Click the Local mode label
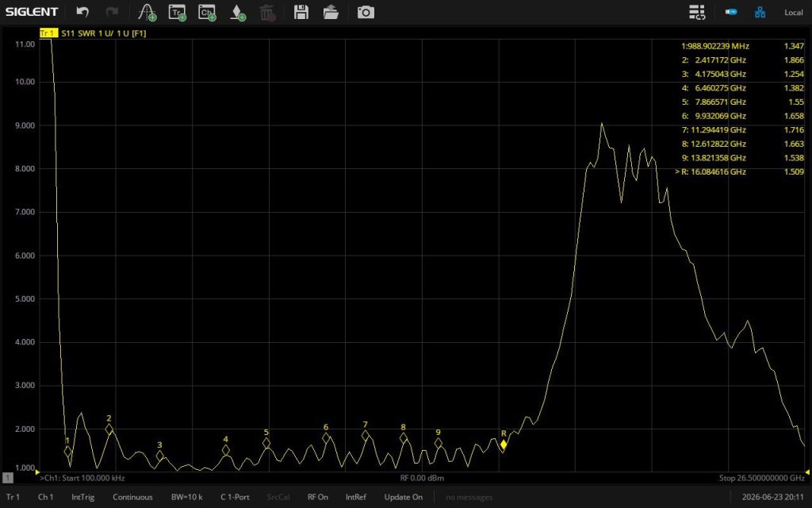812x508 pixels. click(793, 12)
